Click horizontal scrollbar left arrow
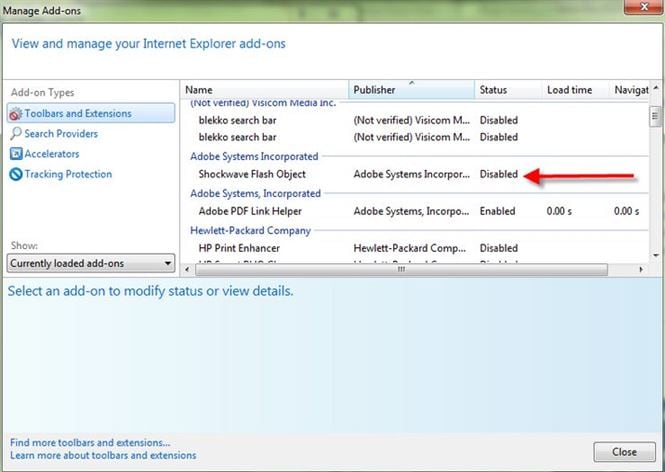This screenshot has height=472, width=665. [x=187, y=269]
